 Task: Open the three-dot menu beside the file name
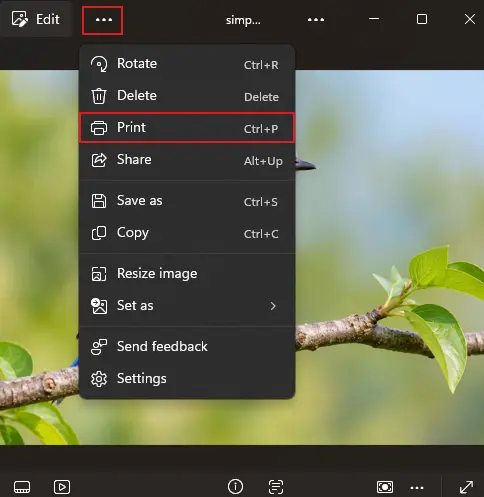click(x=316, y=20)
